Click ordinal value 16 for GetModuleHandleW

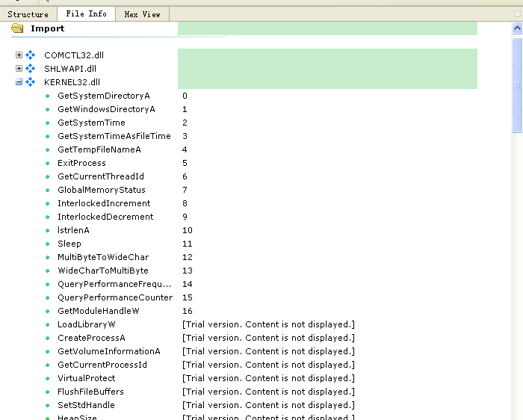click(x=187, y=311)
